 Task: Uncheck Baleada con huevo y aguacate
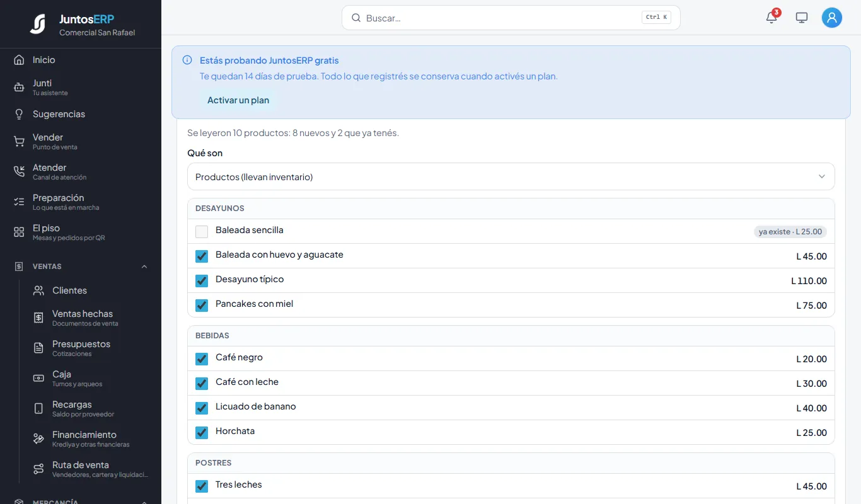(x=202, y=256)
